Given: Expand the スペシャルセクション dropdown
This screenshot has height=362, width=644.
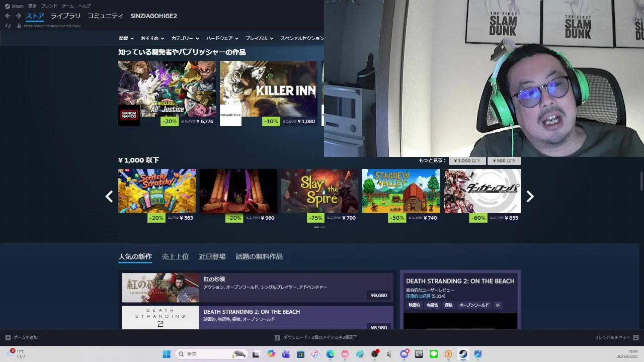Looking at the screenshot, I should point(302,38).
